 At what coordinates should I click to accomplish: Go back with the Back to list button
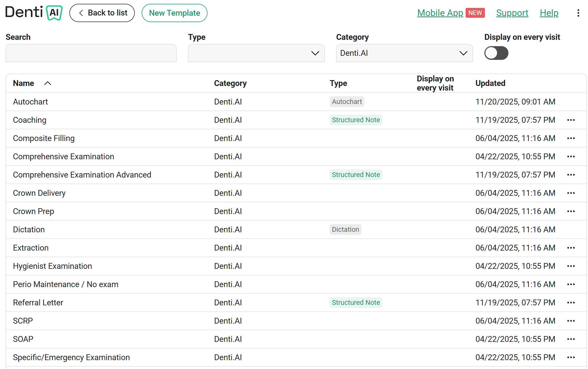point(102,13)
